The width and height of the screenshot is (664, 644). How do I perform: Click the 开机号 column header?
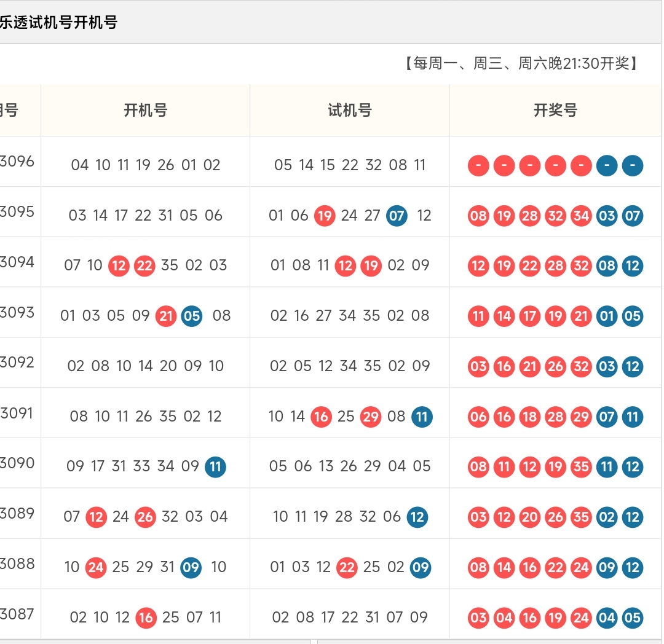(145, 111)
